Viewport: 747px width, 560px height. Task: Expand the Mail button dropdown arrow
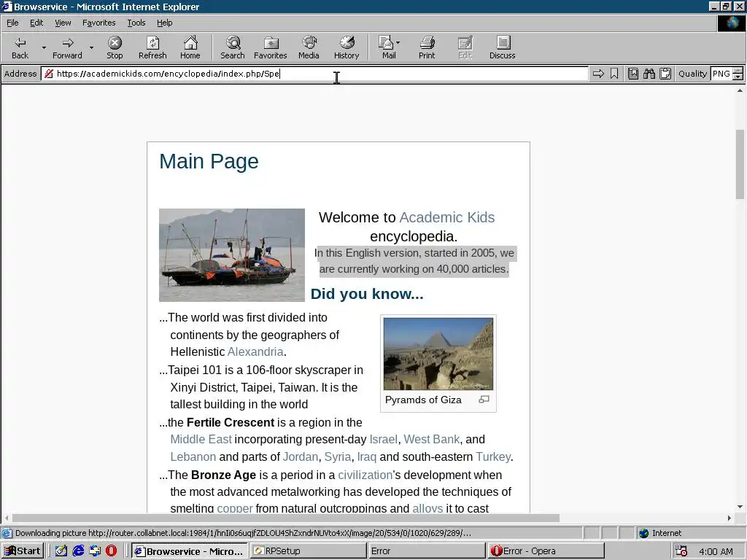pos(398,42)
